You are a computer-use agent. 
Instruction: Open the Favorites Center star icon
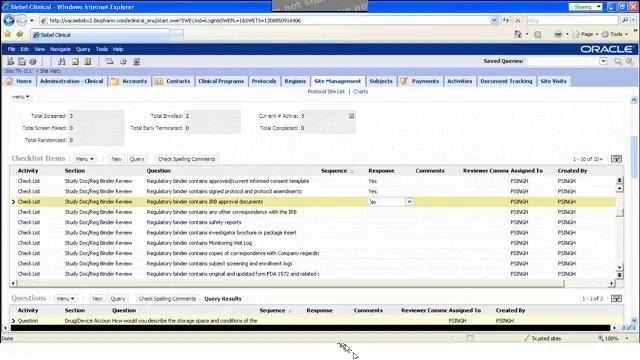pyautogui.click(x=8, y=34)
